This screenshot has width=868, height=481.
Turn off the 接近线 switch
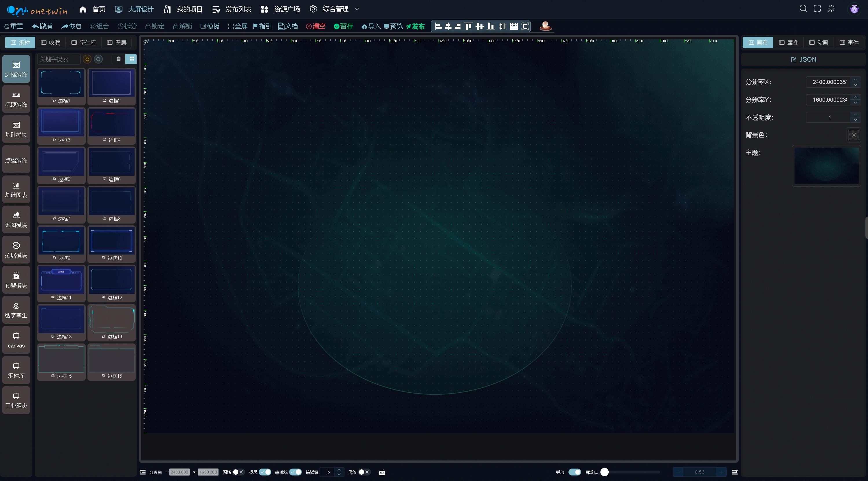pyautogui.click(x=296, y=472)
